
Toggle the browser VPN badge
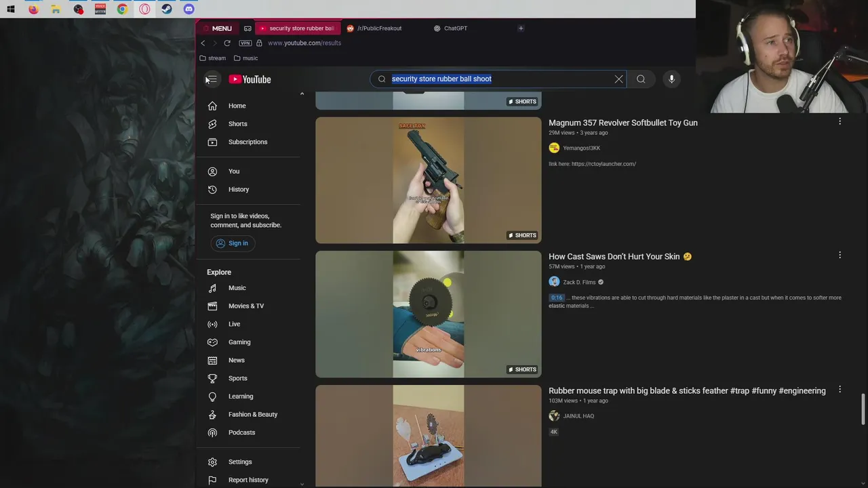click(245, 43)
